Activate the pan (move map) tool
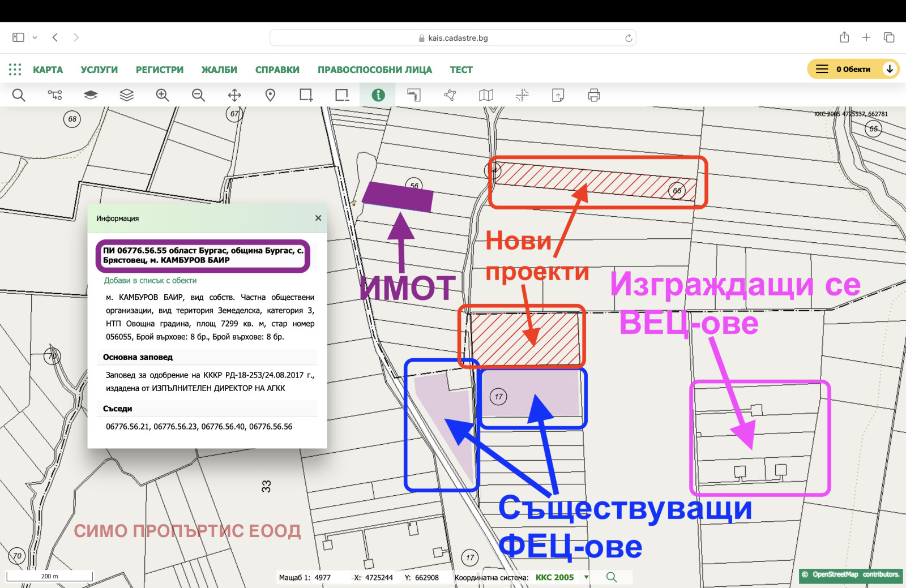906x588 pixels. point(234,95)
